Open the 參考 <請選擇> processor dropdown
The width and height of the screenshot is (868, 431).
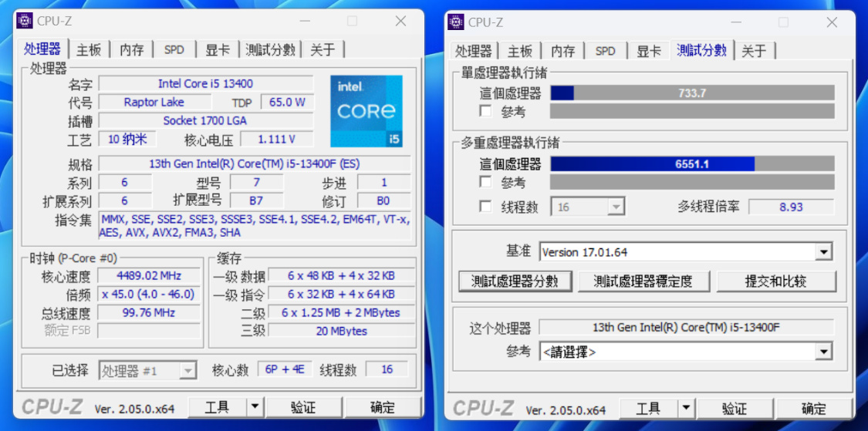click(686, 352)
